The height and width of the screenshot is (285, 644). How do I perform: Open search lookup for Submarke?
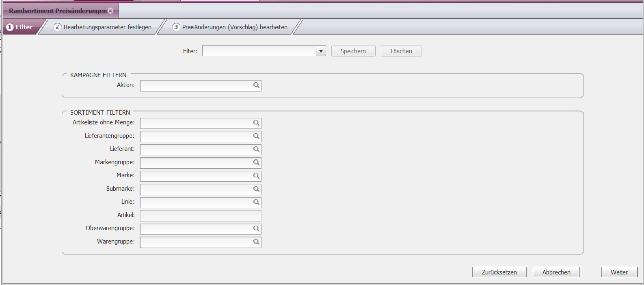[x=256, y=189]
